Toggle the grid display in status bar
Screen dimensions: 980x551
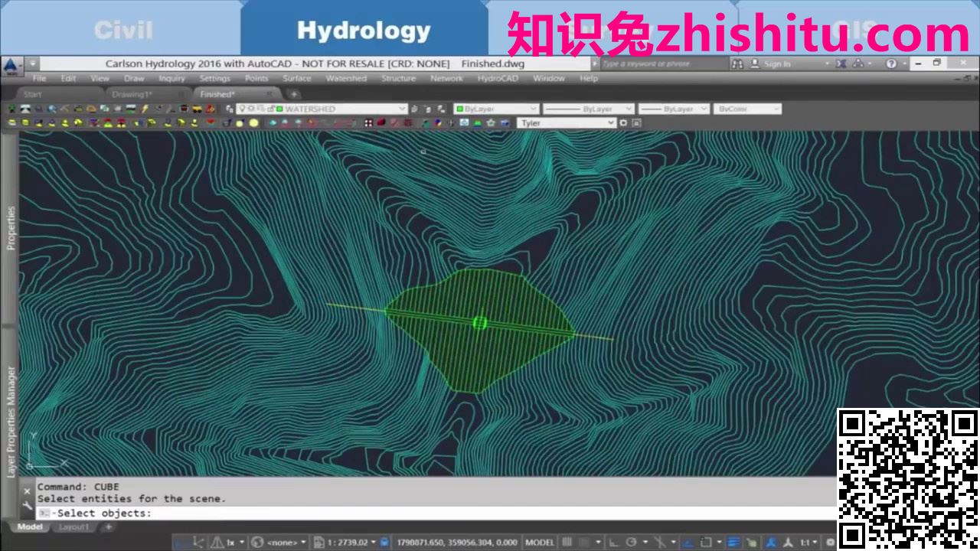pyautogui.click(x=567, y=542)
